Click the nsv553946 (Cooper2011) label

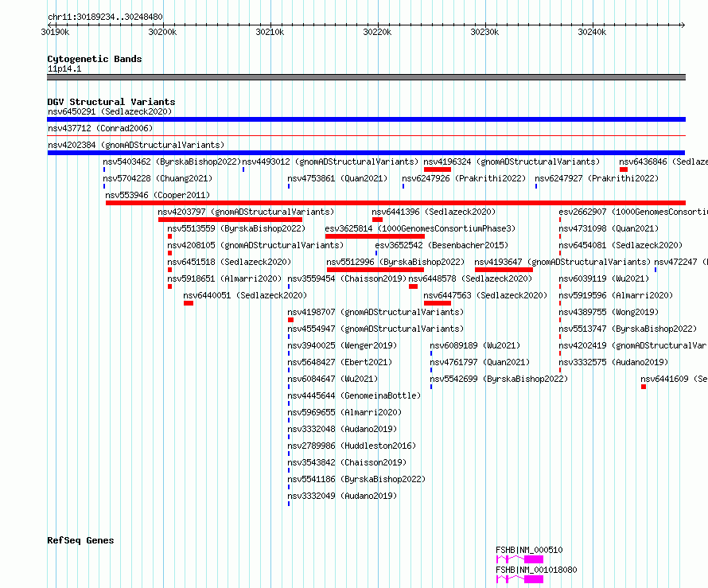pyautogui.click(x=158, y=195)
